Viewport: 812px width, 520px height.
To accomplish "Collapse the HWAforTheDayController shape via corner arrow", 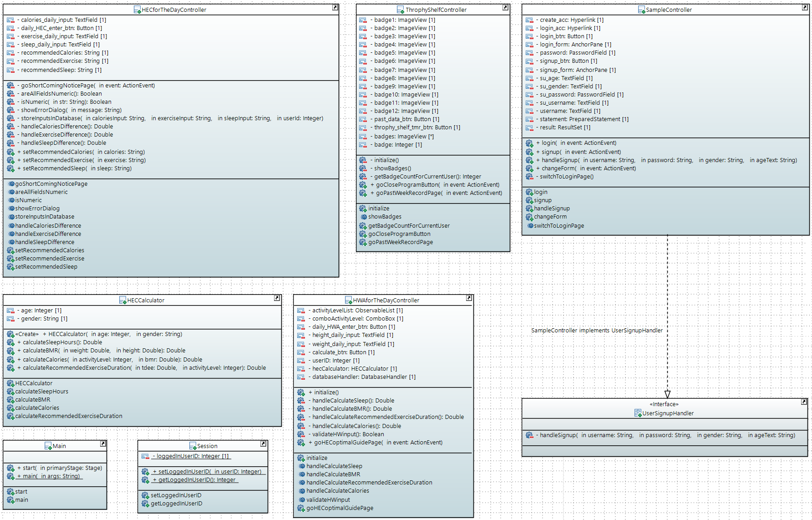I will click(469, 298).
